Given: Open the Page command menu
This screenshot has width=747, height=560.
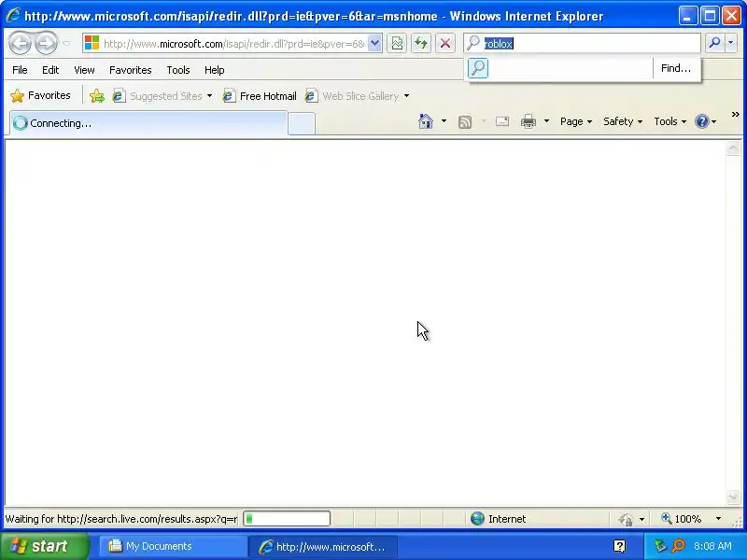Looking at the screenshot, I should [576, 121].
